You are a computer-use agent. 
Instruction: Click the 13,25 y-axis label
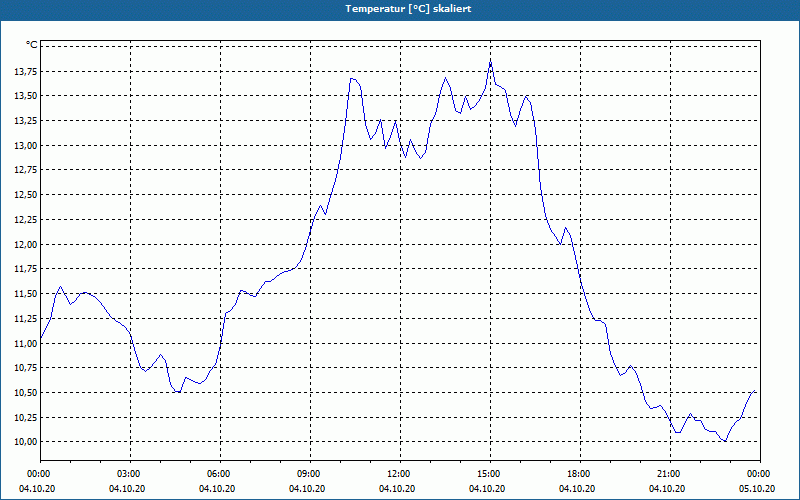tap(26, 121)
